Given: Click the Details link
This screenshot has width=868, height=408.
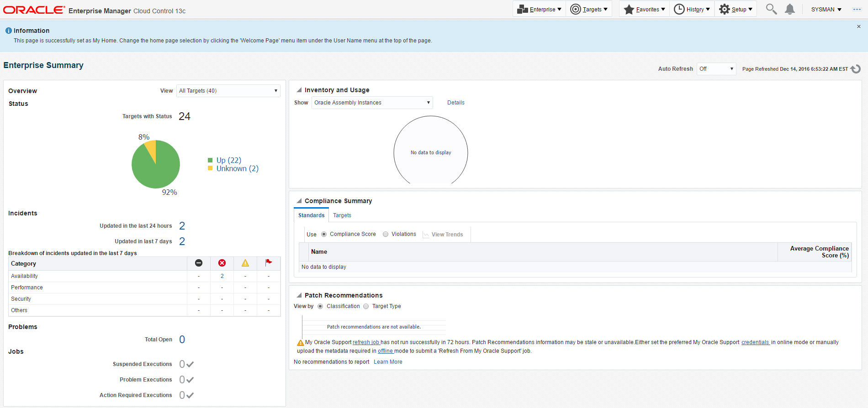Looking at the screenshot, I should 455,103.
